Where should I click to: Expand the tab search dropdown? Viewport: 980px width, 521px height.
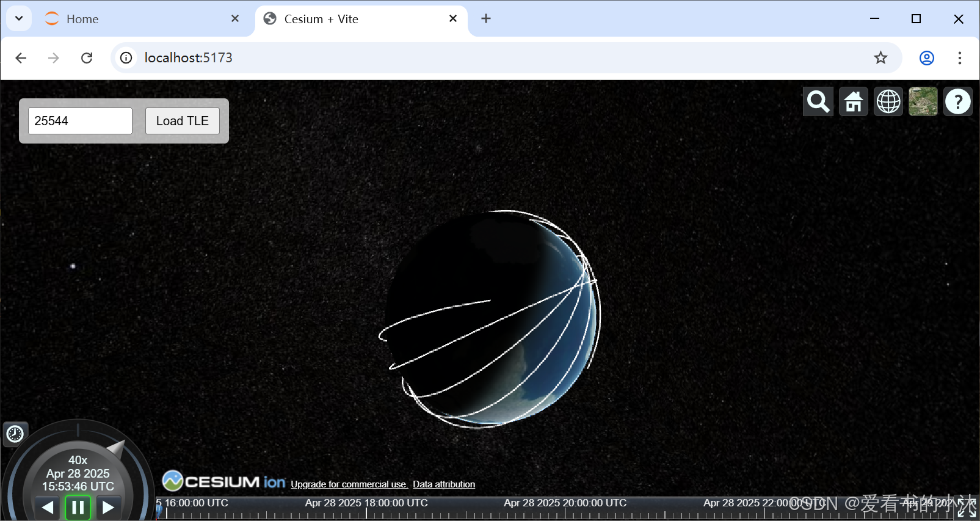coord(19,18)
